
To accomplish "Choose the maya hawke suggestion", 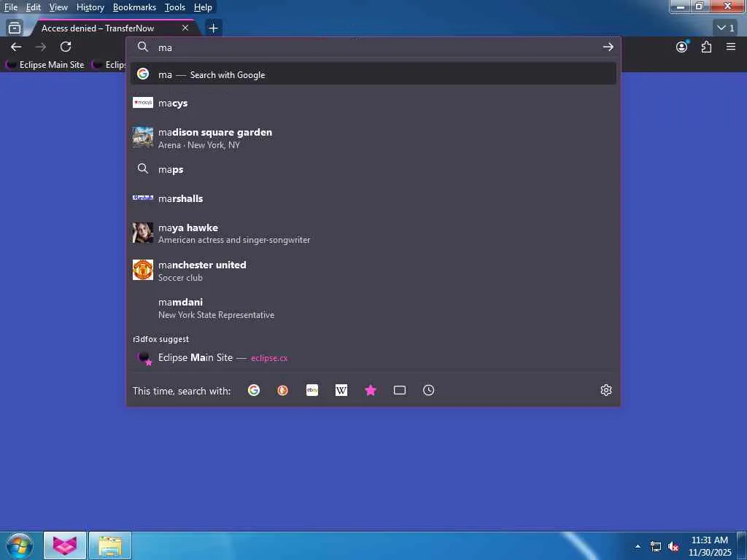I will click(373, 233).
